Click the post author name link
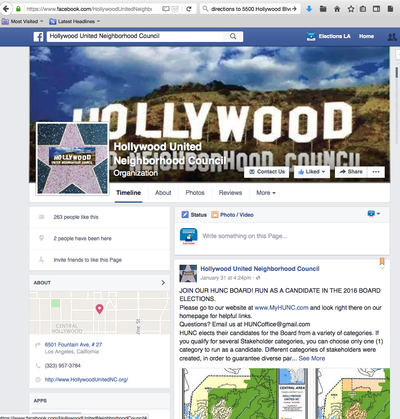Screen dimensions: 400x419 click(x=260, y=269)
